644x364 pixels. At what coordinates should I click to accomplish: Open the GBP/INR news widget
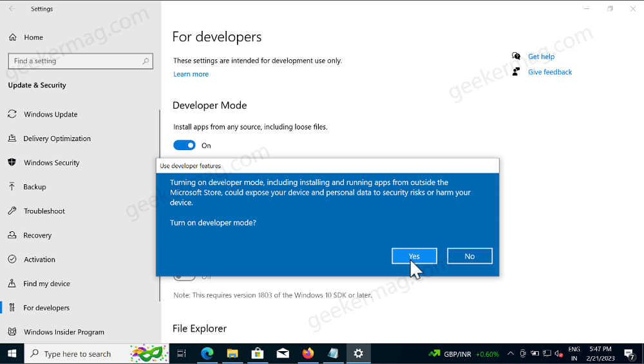coord(463,354)
